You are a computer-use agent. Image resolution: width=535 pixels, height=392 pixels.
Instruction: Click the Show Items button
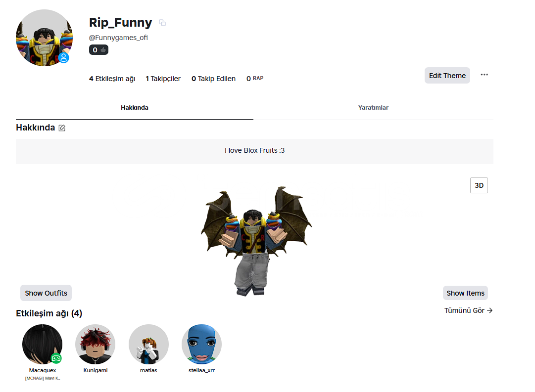coord(465,293)
